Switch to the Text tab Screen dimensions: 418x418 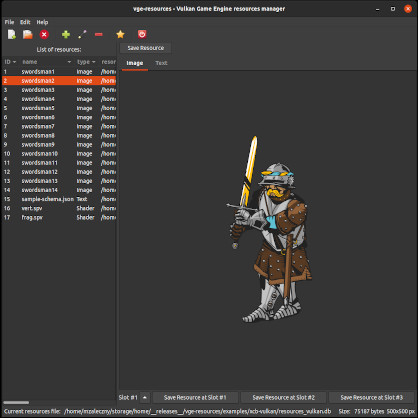161,63
